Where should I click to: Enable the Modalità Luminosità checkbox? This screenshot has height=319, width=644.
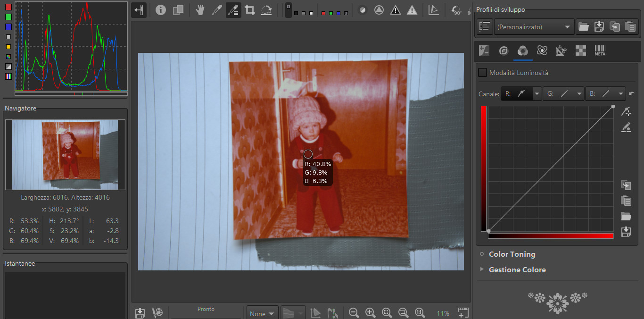point(482,73)
